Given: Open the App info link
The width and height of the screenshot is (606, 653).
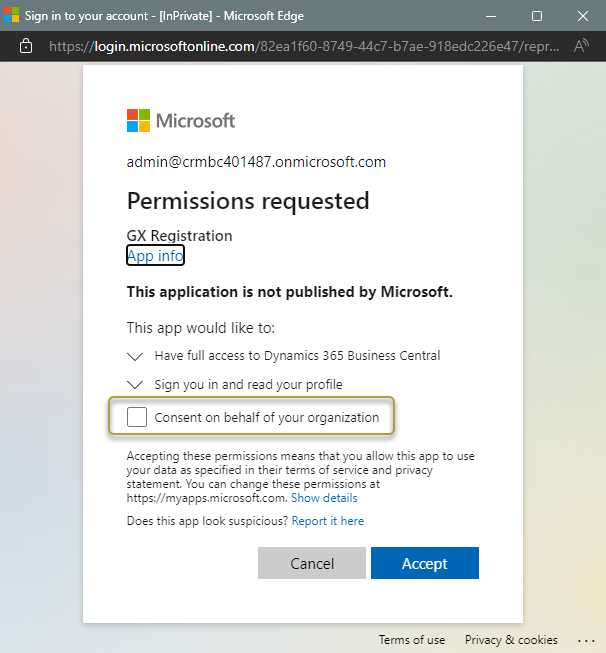Looking at the screenshot, I should point(155,256).
